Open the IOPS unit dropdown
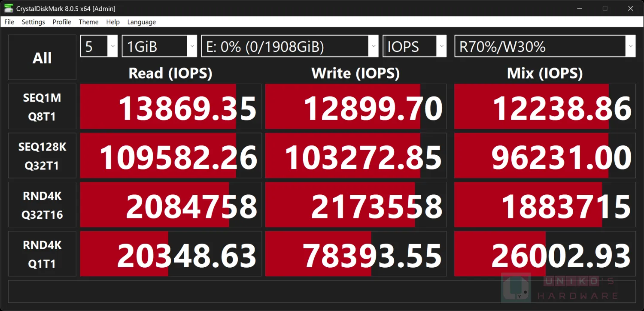The width and height of the screenshot is (644, 311). 415,46
